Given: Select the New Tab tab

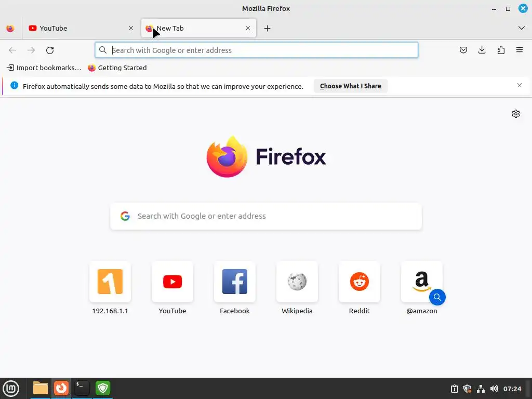Looking at the screenshot, I should tap(198, 28).
